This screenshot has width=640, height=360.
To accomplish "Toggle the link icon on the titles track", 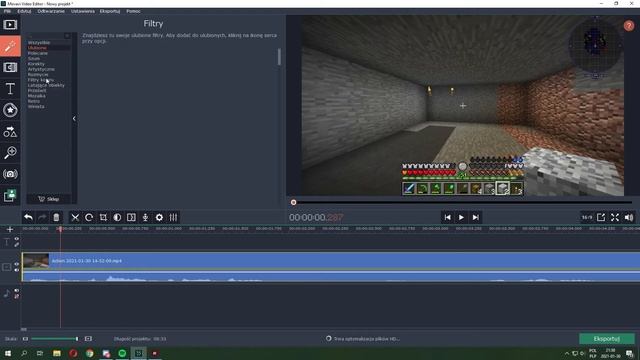I will pos(17,244).
